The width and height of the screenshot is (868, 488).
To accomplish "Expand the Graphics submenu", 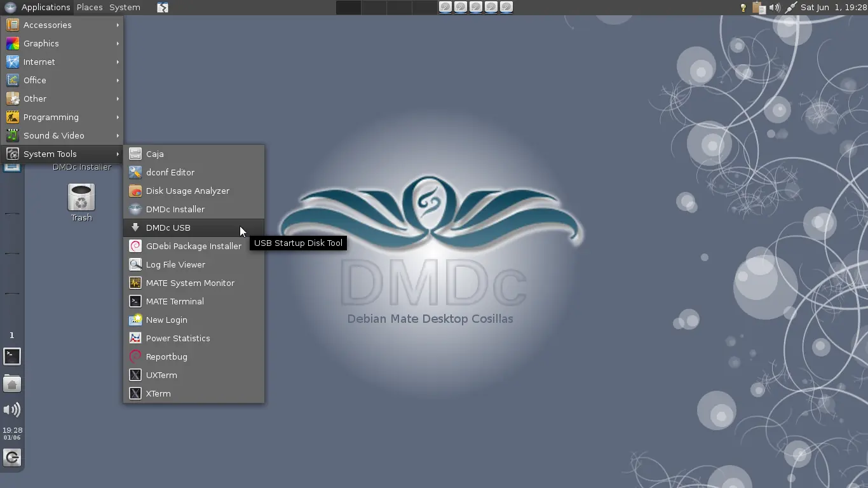I will (x=62, y=43).
